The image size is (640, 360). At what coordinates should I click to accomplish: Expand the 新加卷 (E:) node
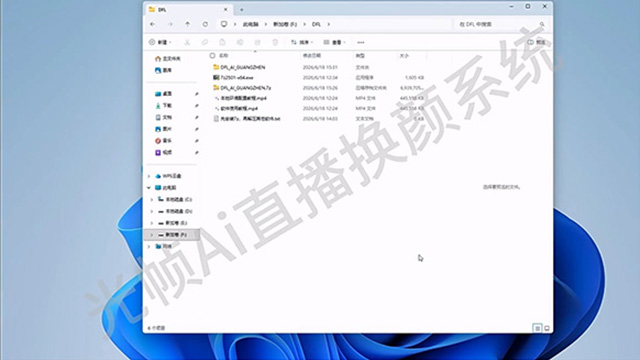tap(152, 223)
